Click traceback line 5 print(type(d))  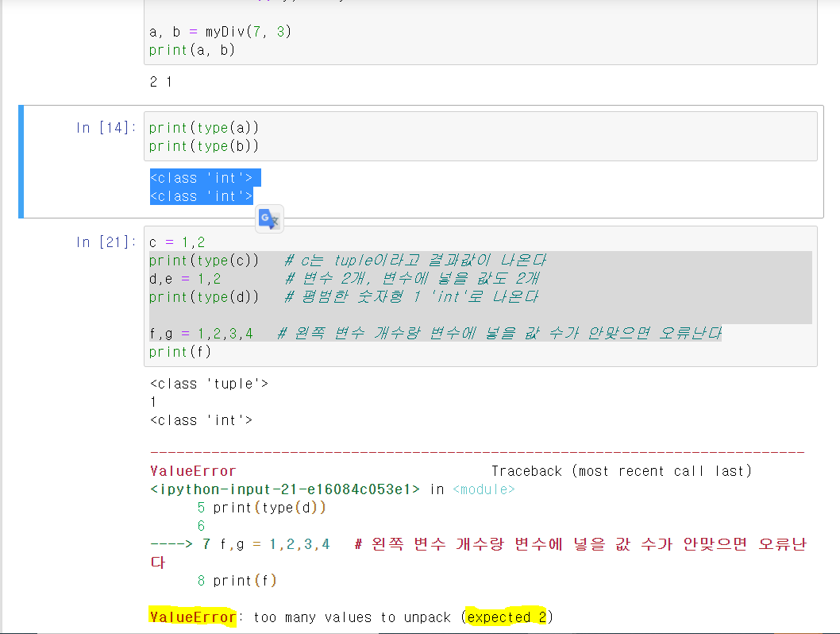(x=261, y=508)
